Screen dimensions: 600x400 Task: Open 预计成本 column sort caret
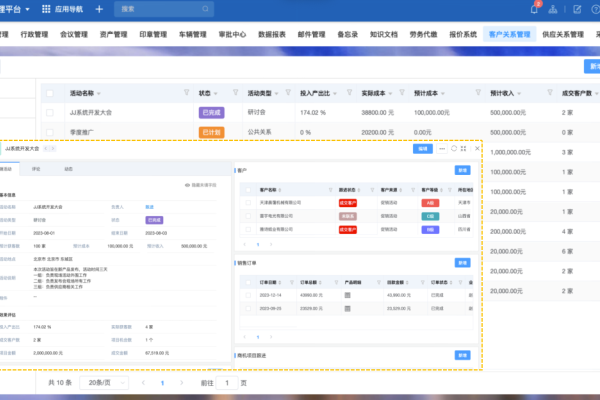tap(443, 93)
